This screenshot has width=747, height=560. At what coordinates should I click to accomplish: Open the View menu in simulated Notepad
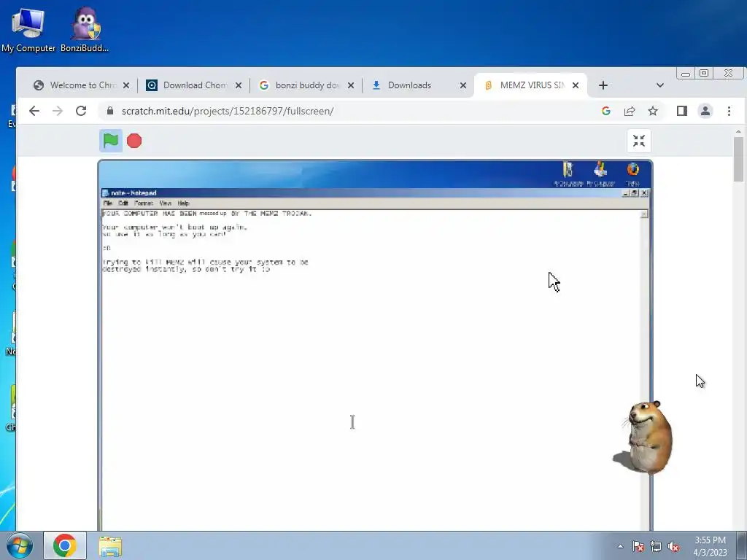click(x=166, y=203)
